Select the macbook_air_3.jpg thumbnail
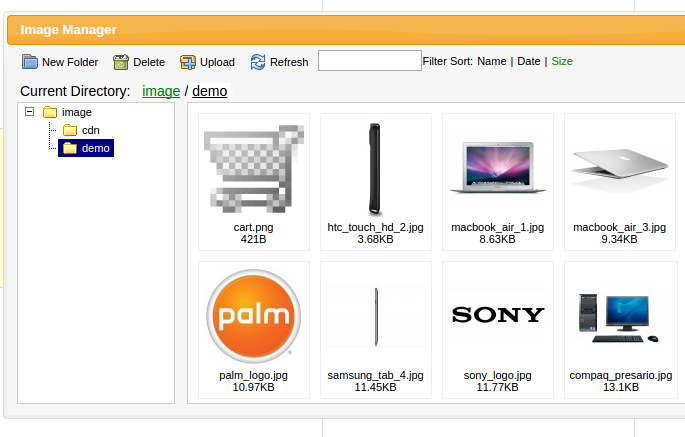The width and height of the screenshot is (685, 437). (x=619, y=168)
